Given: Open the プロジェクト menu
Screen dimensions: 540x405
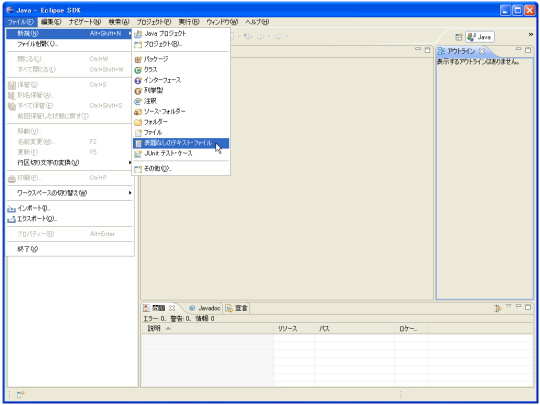Looking at the screenshot, I should (x=154, y=22).
